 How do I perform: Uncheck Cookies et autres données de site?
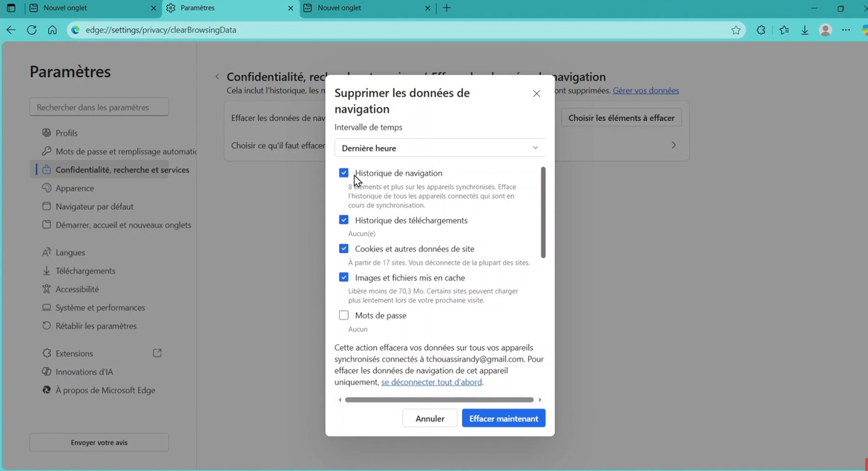[343, 248]
